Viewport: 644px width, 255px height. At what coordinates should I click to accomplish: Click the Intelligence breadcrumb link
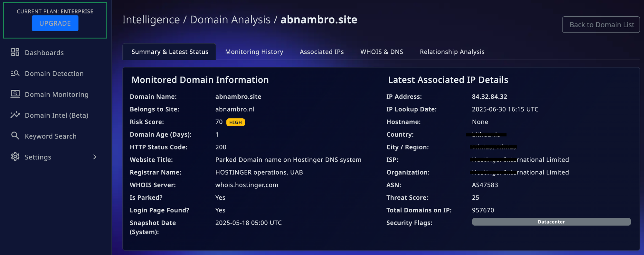[x=151, y=20]
